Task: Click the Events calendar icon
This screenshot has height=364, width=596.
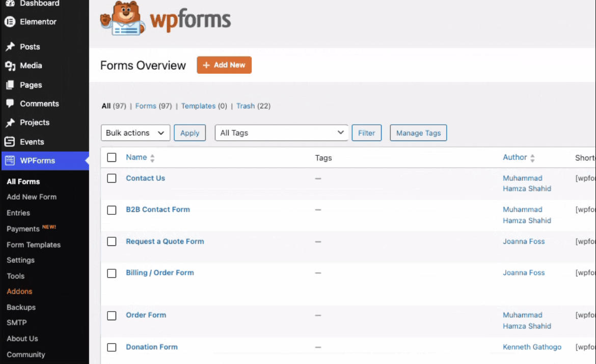Action: point(10,142)
